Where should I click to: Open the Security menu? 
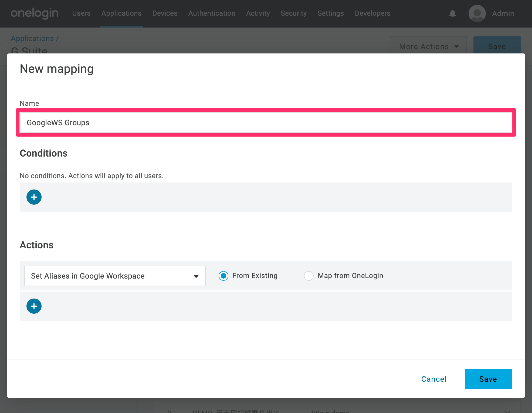click(x=294, y=13)
